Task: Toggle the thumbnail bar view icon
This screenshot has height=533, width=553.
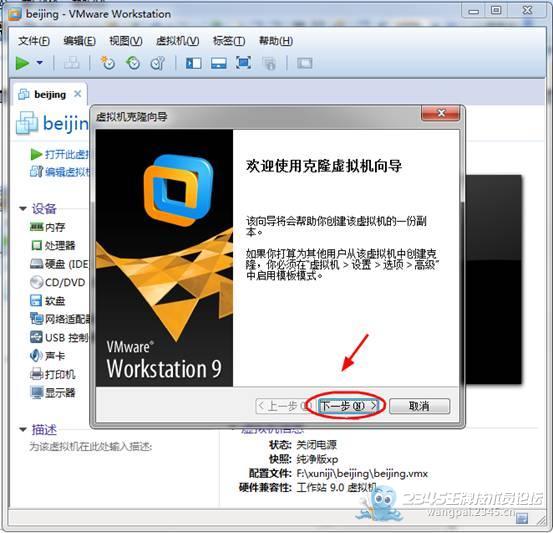Action: 219,63
